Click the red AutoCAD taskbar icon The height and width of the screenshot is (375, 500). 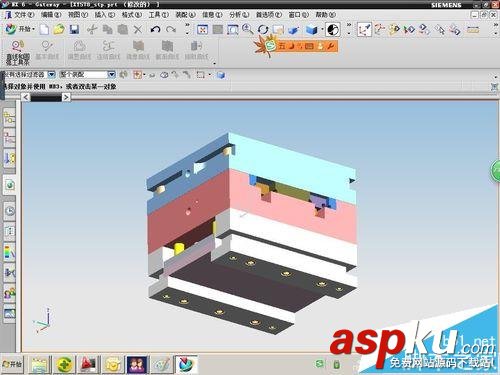click(x=88, y=364)
